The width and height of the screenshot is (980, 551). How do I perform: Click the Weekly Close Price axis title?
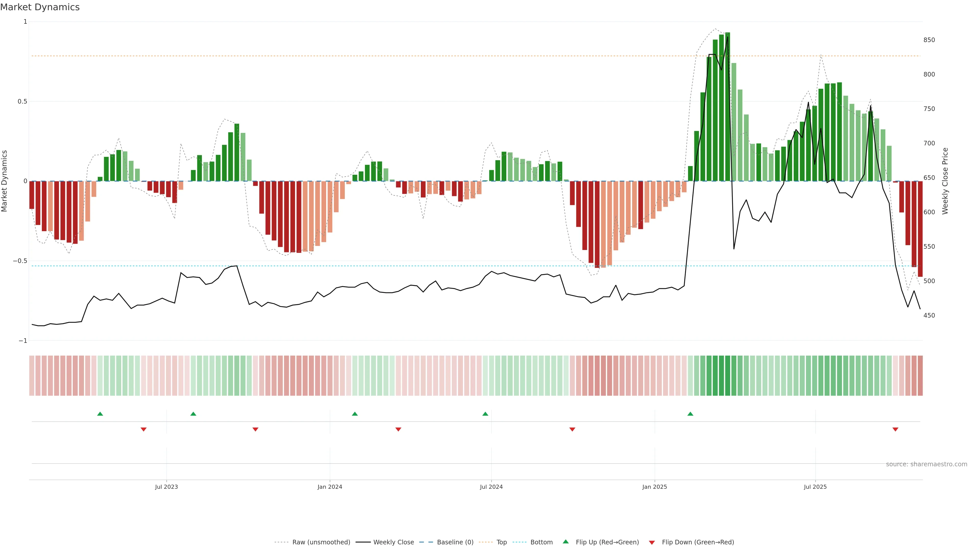tap(945, 181)
